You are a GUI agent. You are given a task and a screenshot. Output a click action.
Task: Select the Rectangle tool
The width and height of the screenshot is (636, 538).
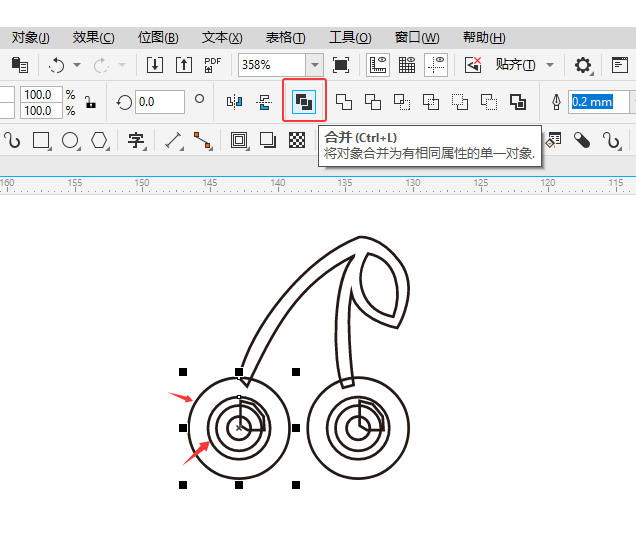click(42, 140)
